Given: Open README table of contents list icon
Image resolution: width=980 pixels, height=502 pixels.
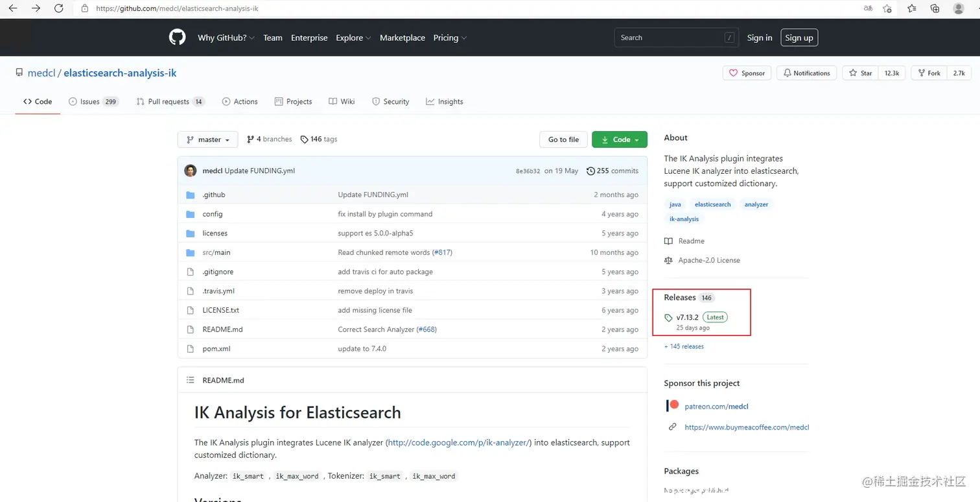Looking at the screenshot, I should pyautogui.click(x=190, y=380).
